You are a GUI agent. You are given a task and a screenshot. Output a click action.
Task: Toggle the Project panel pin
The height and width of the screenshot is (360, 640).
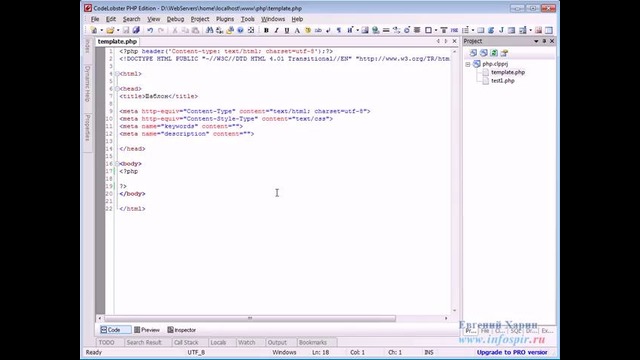pyautogui.click(x=544, y=41)
